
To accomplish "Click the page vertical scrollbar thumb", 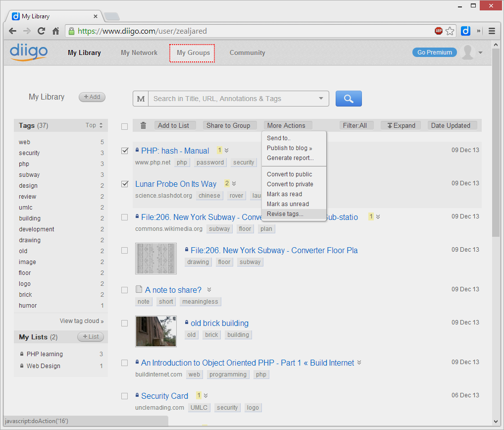I will click(x=496, y=143).
